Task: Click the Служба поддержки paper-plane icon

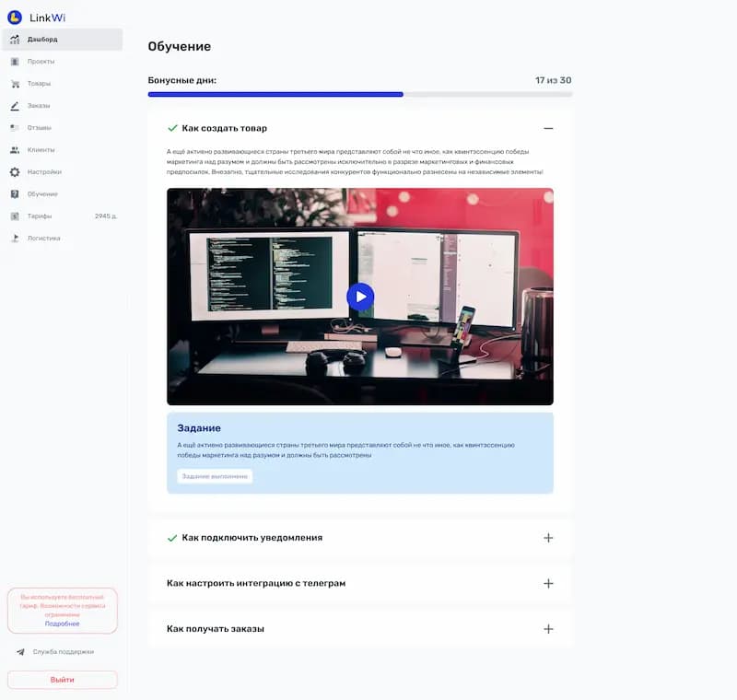Action: [x=20, y=652]
